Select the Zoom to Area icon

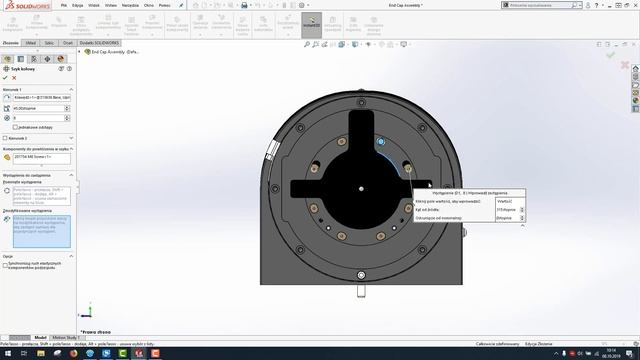pyautogui.click(x=316, y=44)
